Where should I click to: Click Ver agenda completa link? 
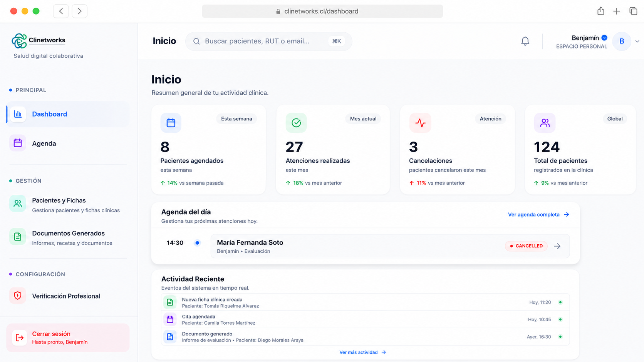click(538, 215)
